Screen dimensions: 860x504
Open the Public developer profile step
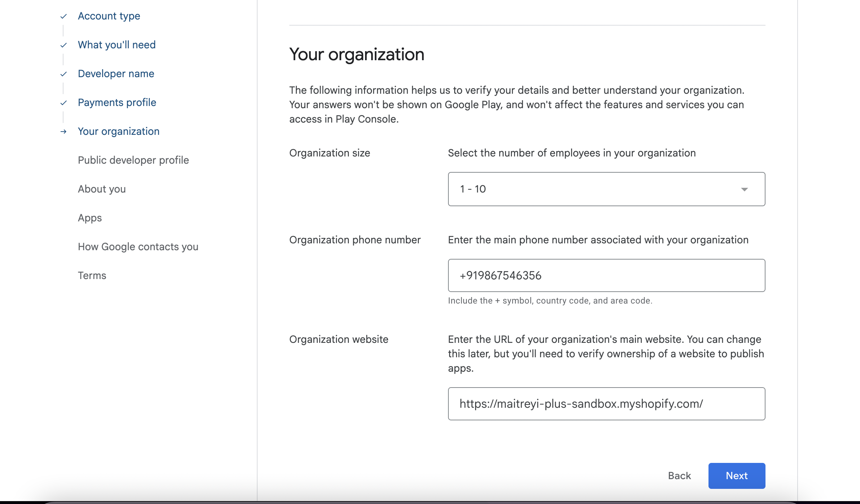click(x=133, y=160)
